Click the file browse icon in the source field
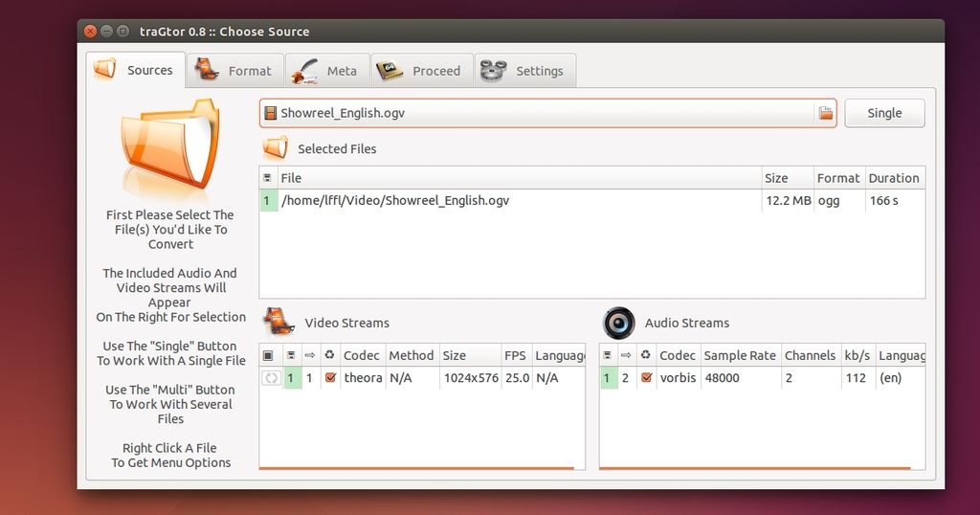 [x=825, y=114]
